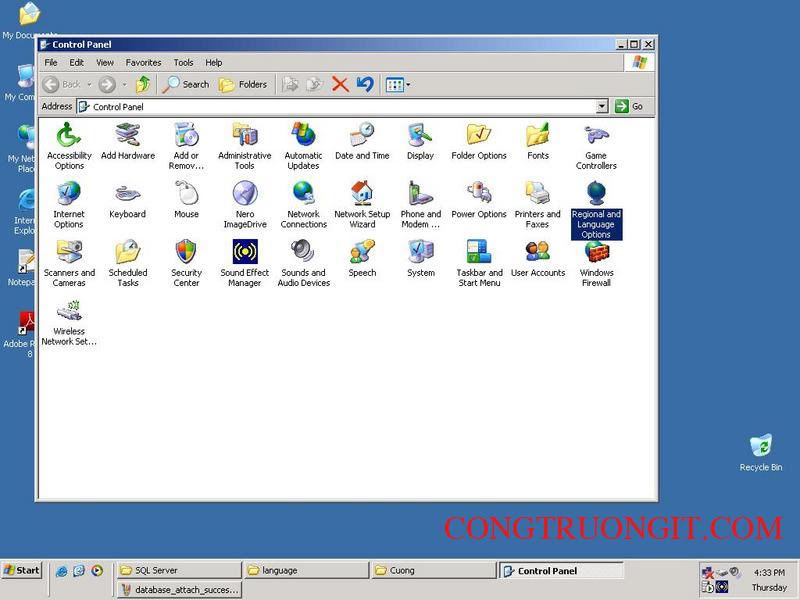The width and height of the screenshot is (800, 600).
Task: Open Add or Remove Programs
Action: [186, 145]
